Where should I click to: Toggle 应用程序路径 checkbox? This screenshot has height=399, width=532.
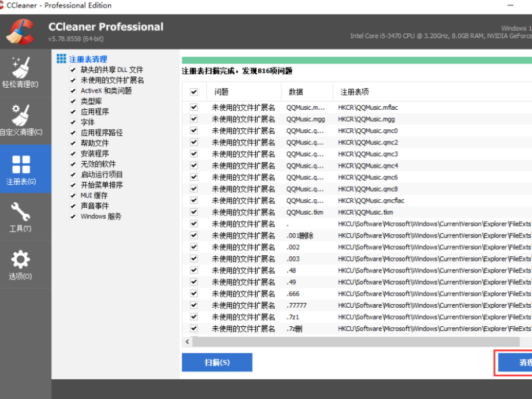(x=73, y=133)
